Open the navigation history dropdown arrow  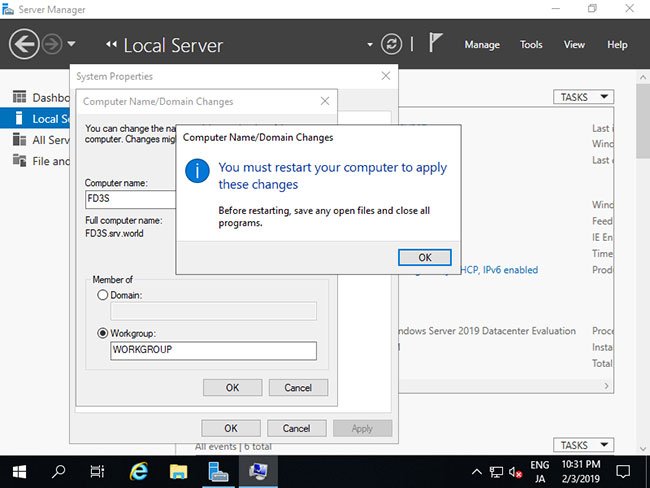[x=71, y=43]
